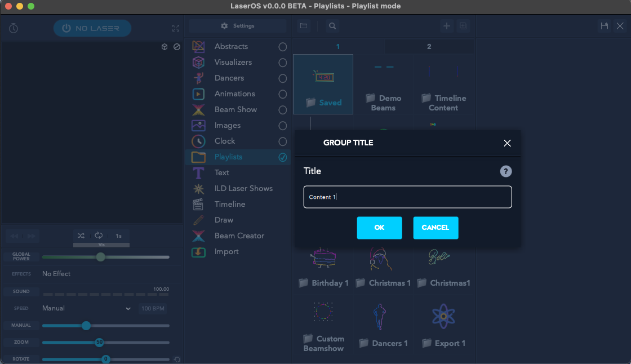
Task: Open the search magnifier in playlist toolbar
Action: coord(332,26)
